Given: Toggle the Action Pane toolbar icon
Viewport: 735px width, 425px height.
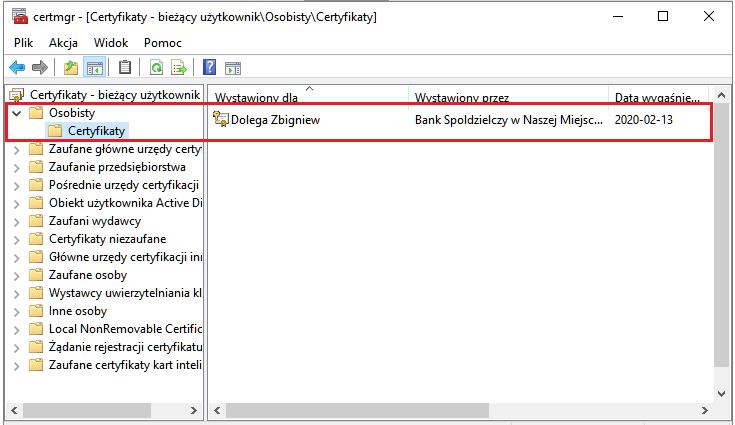Looking at the screenshot, I should (x=232, y=68).
